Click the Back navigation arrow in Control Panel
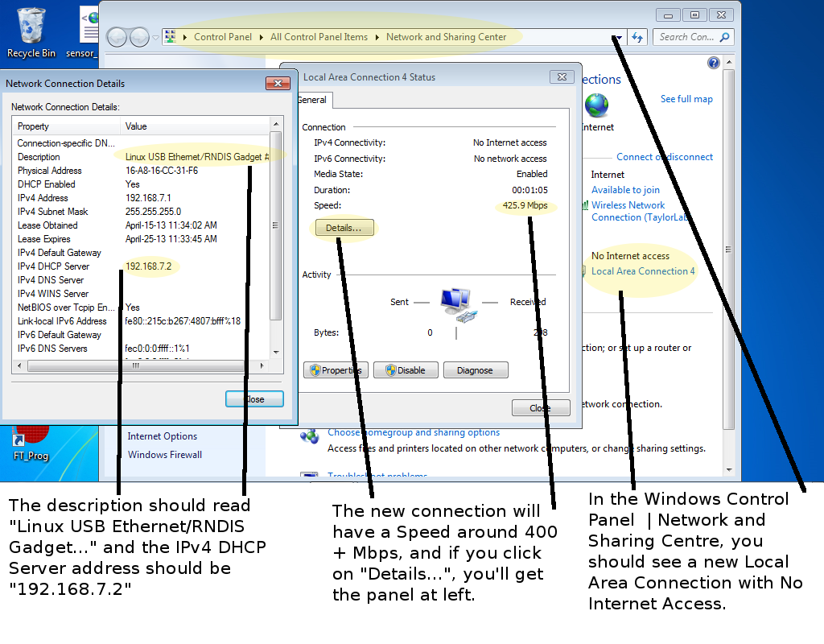Image resolution: width=824 pixels, height=644 pixels. point(117,37)
